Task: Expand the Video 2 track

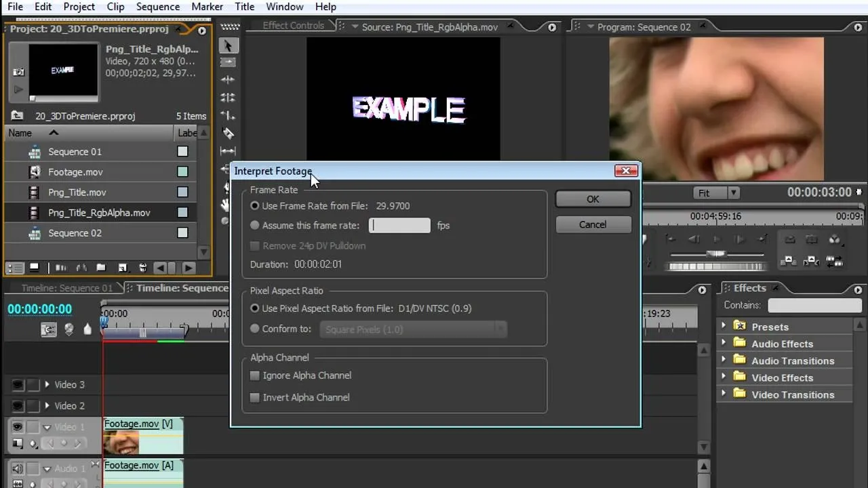Action: point(47,405)
